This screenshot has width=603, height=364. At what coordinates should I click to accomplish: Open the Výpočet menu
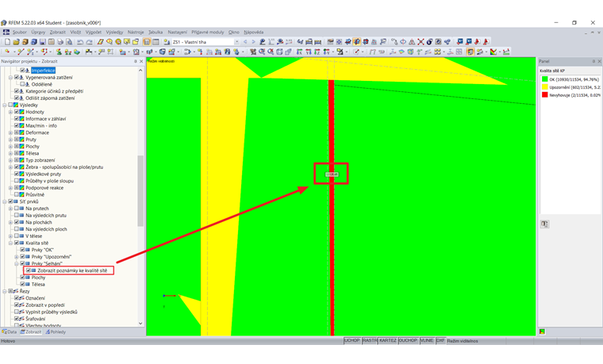point(94,33)
